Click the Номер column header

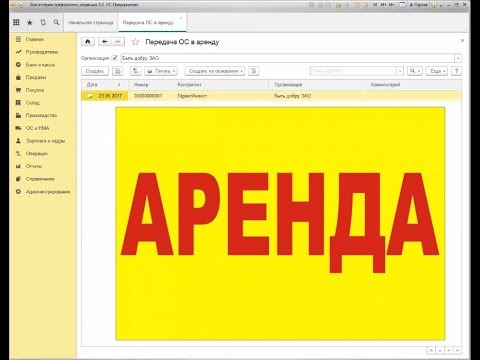(x=152, y=85)
